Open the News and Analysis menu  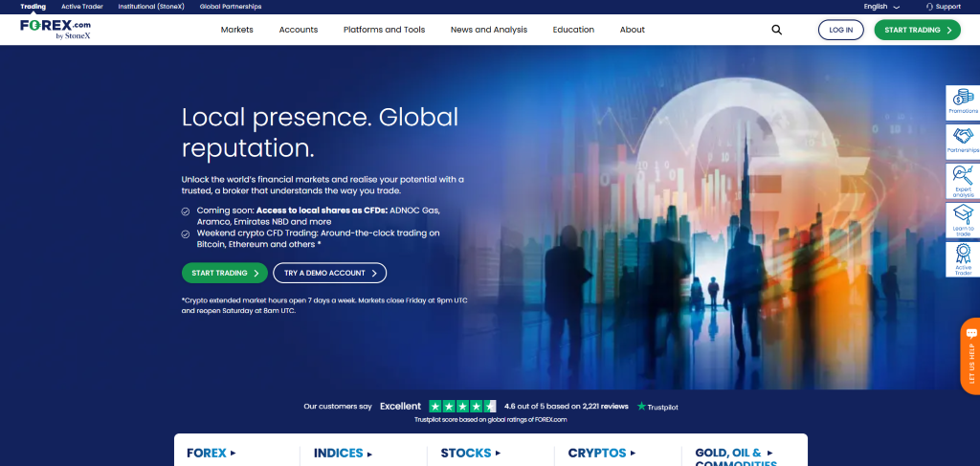coord(489,30)
